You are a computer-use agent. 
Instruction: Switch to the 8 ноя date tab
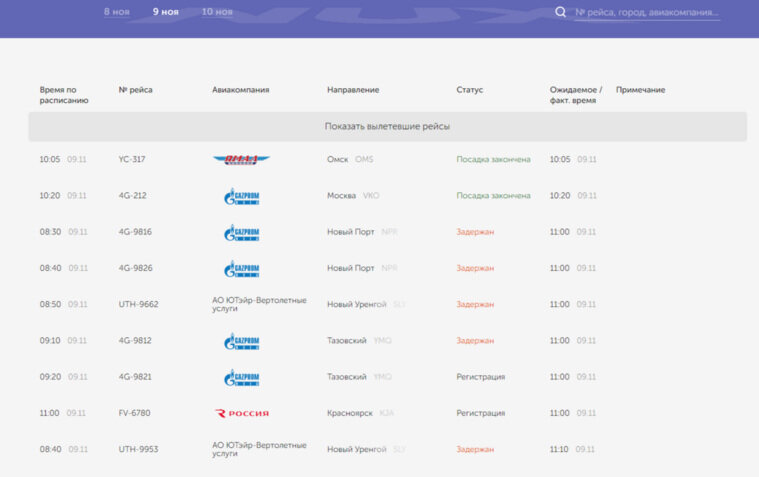click(117, 12)
